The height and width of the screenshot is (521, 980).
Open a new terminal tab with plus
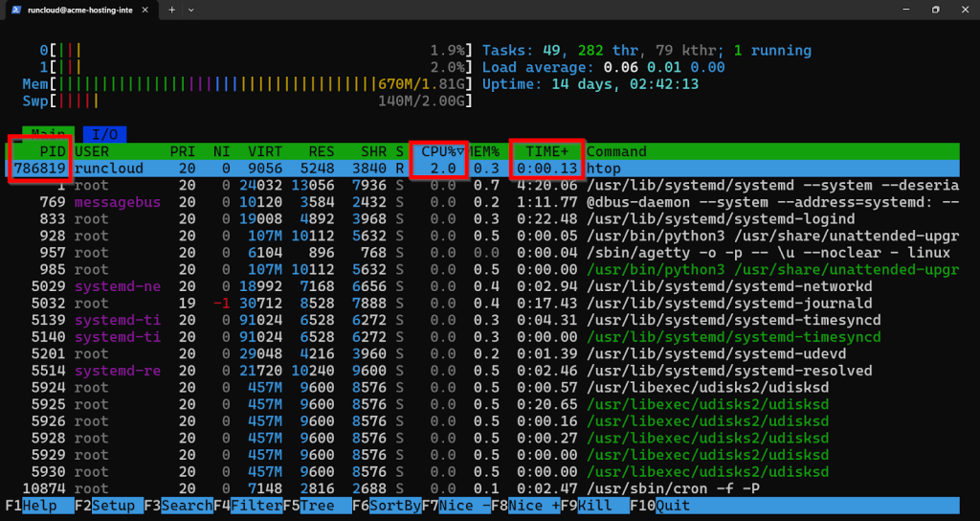[172, 9]
